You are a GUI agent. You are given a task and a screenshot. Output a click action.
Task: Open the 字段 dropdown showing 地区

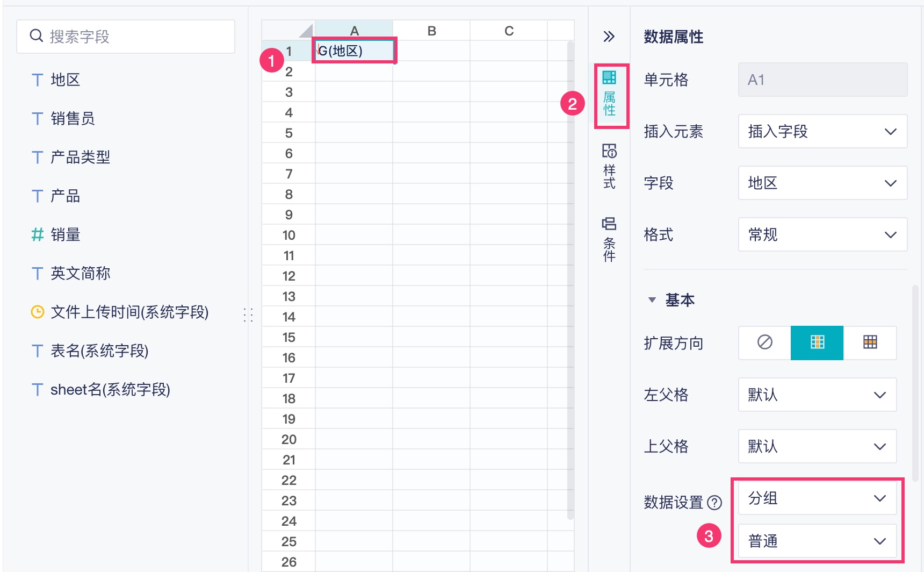tap(822, 183)
